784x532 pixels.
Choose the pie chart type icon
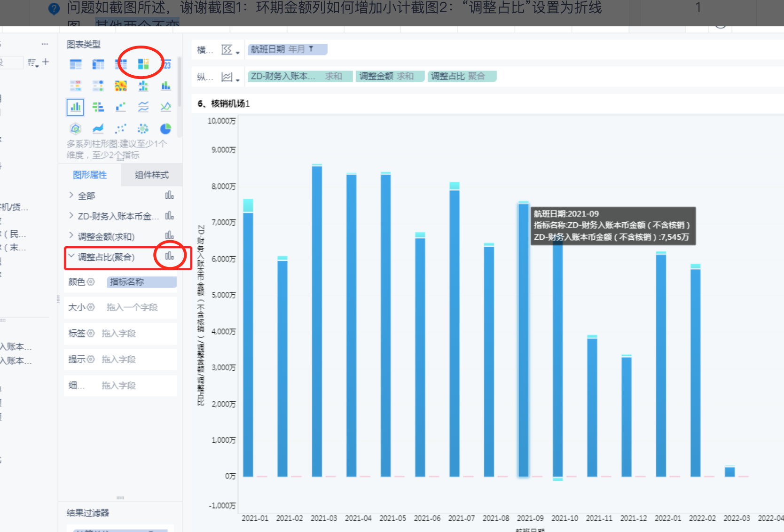(166, 129)
